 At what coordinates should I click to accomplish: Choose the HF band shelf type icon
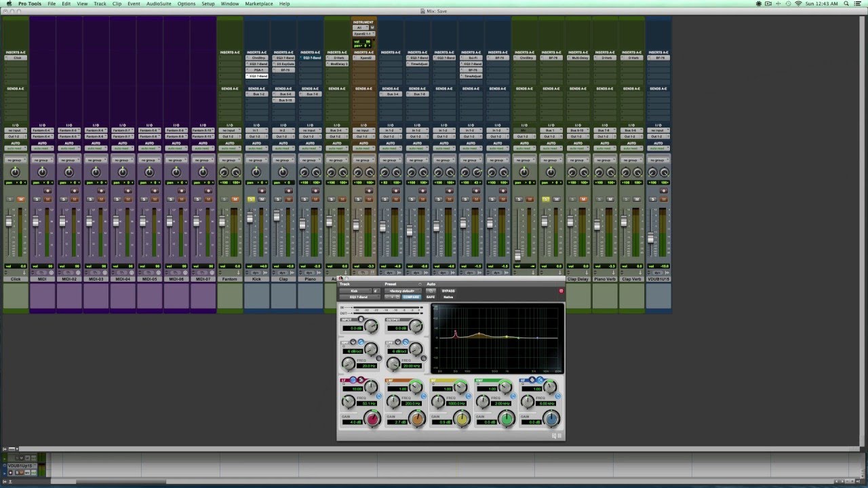[x=540, y=380]
